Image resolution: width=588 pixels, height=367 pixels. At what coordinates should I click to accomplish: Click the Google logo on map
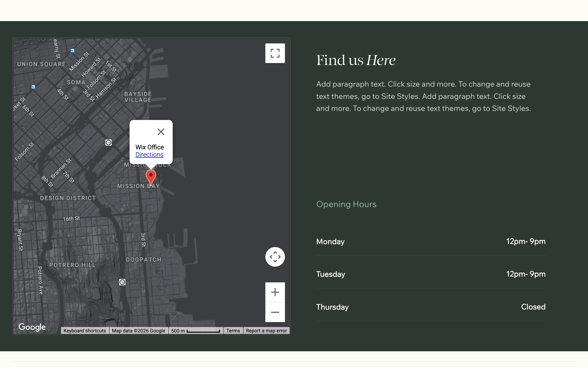pyautogui.click(x=32, y=327)
